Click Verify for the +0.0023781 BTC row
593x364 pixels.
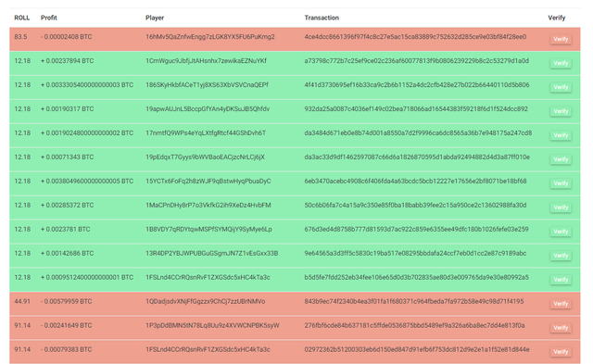click(x=561, y=232)
